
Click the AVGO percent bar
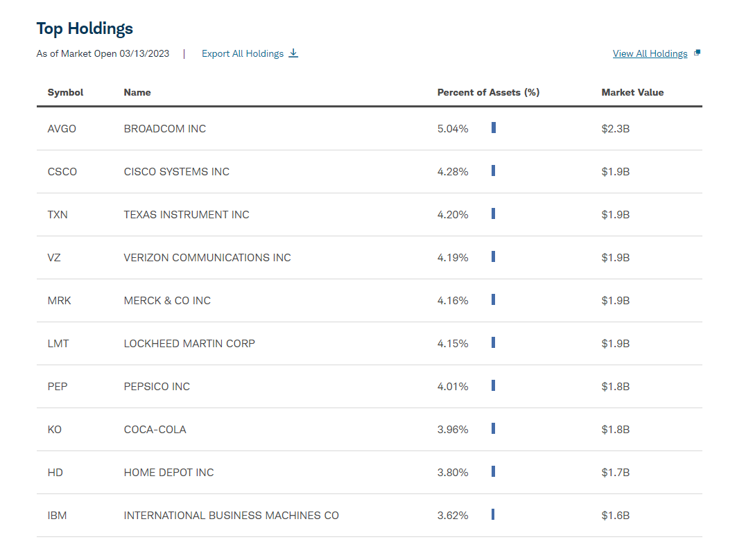[494, 128]
